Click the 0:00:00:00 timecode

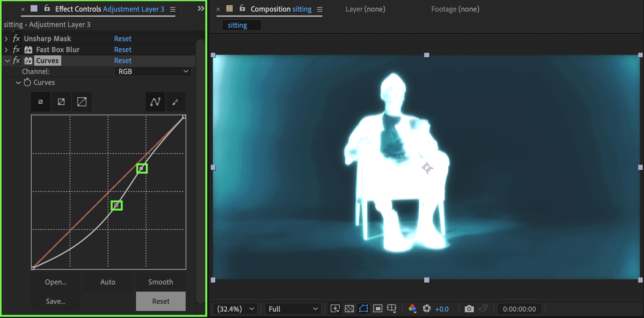(x=520, y=309)
